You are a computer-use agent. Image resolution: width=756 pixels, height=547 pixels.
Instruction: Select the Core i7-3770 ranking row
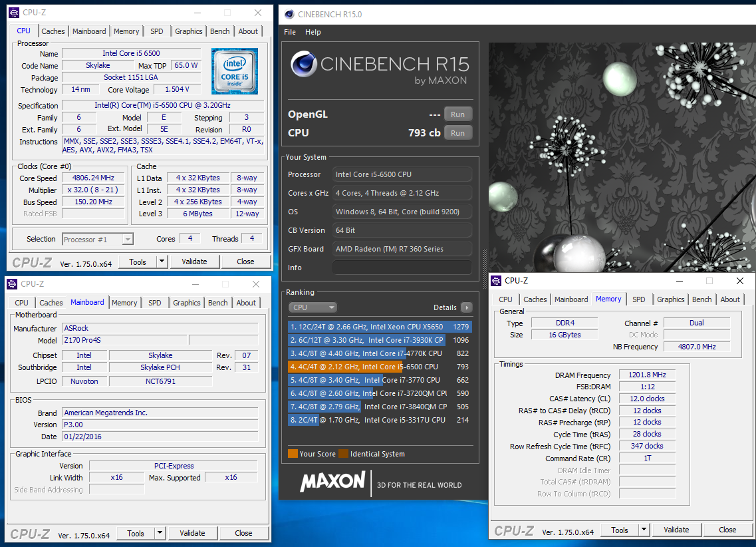coord(380,380)
